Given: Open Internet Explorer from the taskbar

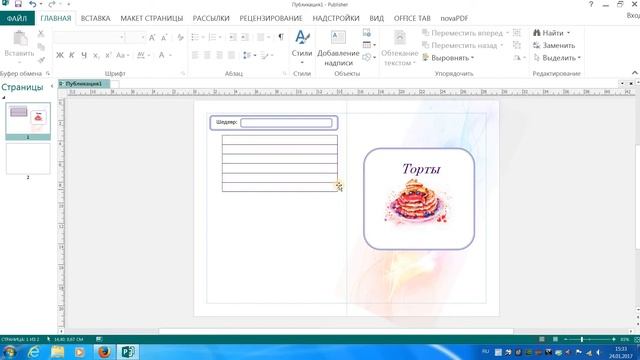Looking at the screenshot, I should (x=33, y=351).
